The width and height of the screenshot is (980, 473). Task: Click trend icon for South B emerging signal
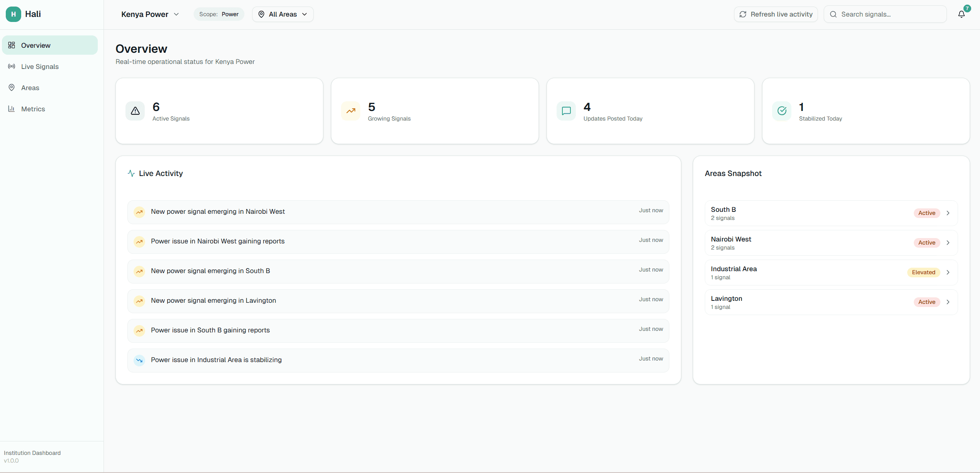tap(139, 271)
